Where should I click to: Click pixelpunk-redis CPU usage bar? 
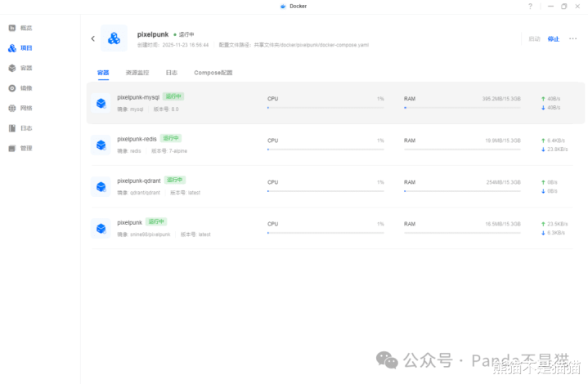[325, 150]
